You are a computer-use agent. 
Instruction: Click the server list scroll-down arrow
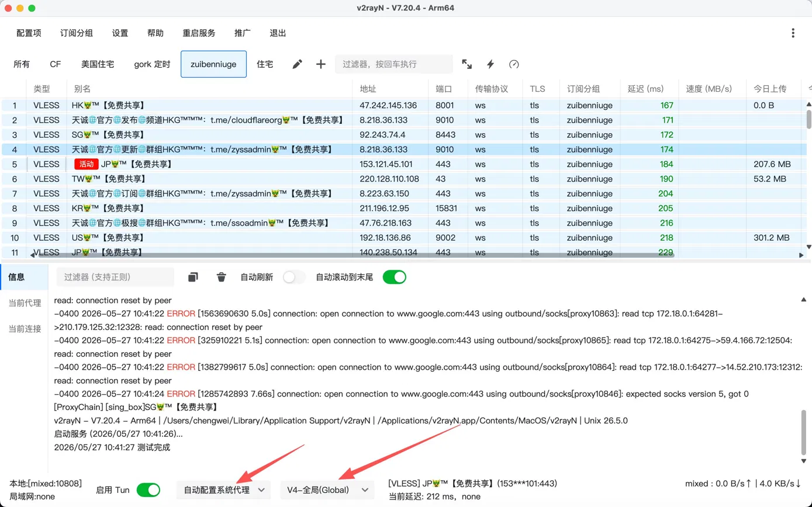click(x=809, y=247)
